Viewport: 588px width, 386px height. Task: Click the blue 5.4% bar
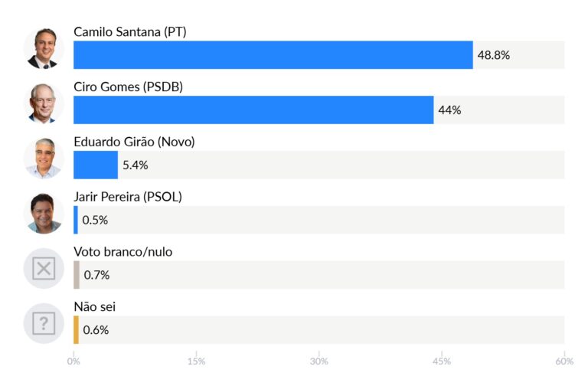(x=96, y=165)
